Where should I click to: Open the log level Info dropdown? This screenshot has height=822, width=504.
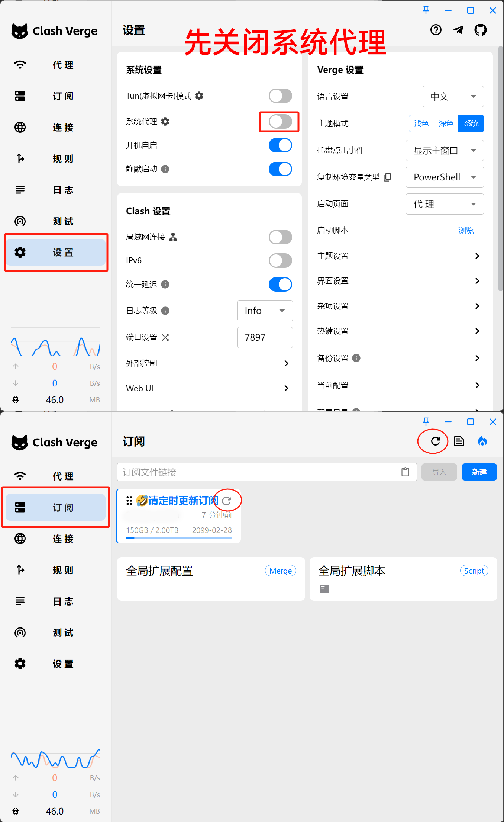[x=265, y=311]
